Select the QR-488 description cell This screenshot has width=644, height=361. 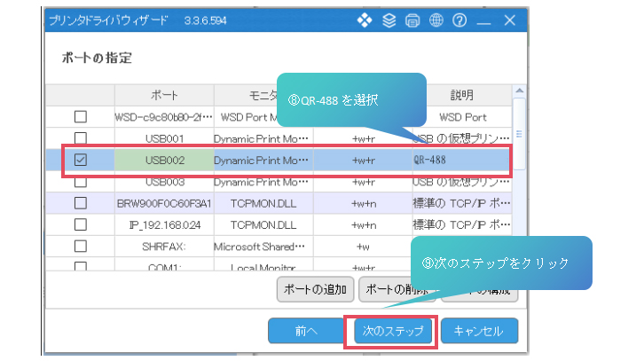[x=462, y=160]
